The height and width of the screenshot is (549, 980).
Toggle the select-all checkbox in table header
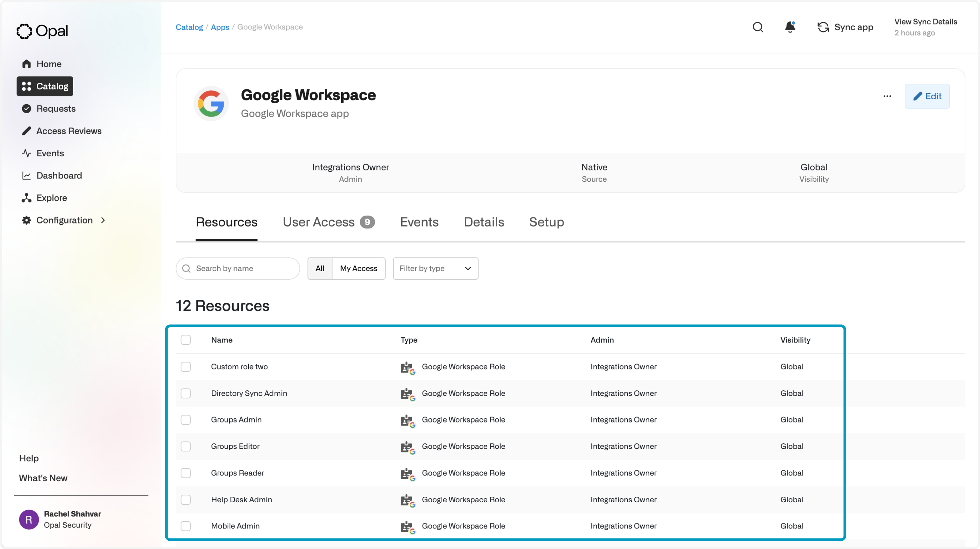point(186,340)
